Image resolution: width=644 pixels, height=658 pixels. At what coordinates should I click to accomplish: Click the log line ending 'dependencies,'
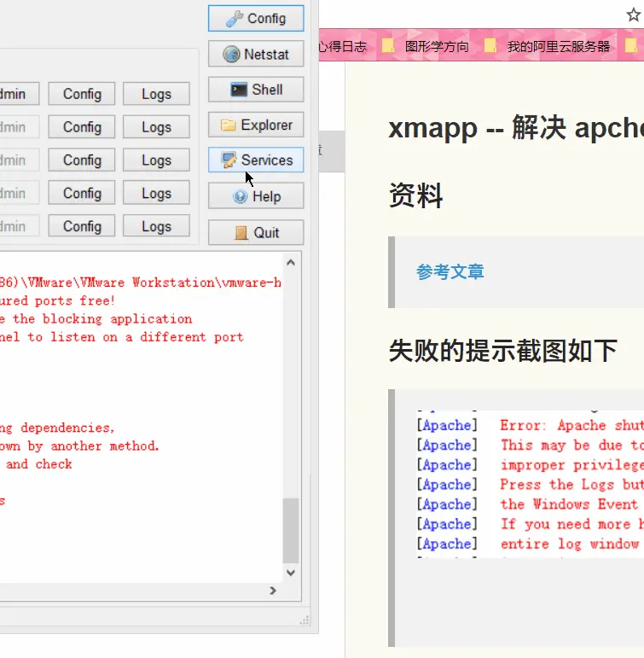pos(57,428)
